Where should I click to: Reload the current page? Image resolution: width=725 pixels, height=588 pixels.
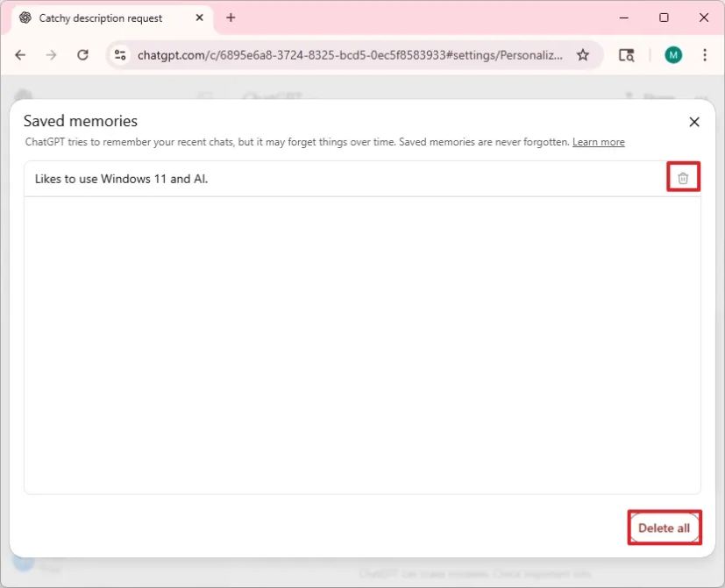pyautogui.click(x=82, y=55)
